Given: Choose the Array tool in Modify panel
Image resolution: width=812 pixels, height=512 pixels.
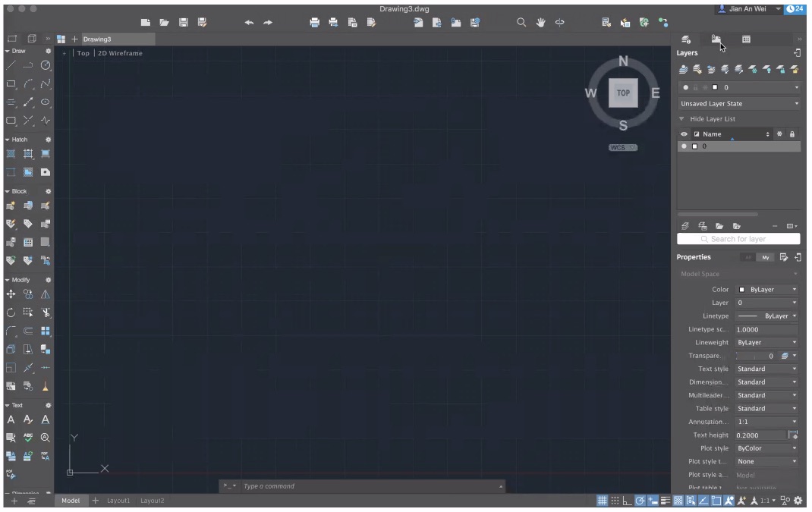Looking at the screenshot, I should [46, 331].
